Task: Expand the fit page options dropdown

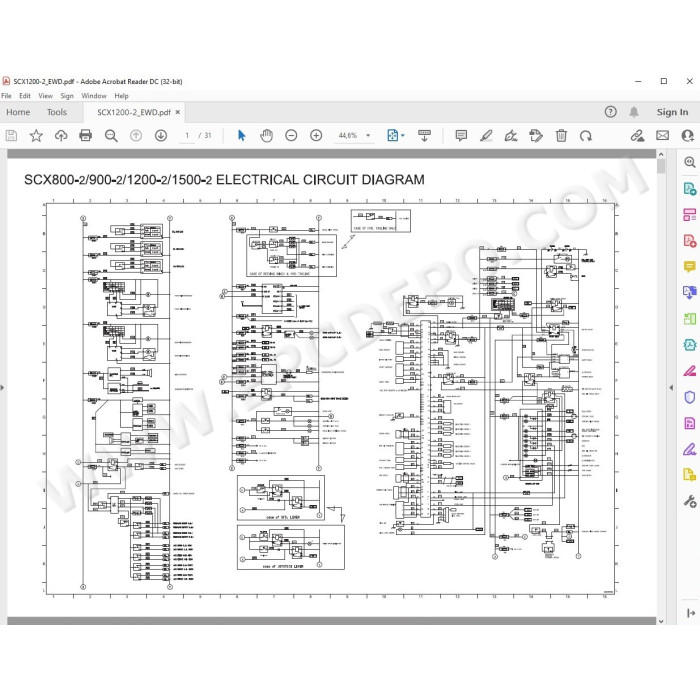Action: click(x=403, y=135)
